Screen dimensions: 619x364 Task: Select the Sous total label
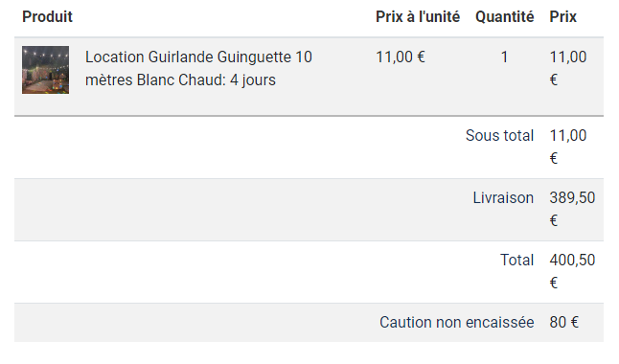tap(499, 135)
